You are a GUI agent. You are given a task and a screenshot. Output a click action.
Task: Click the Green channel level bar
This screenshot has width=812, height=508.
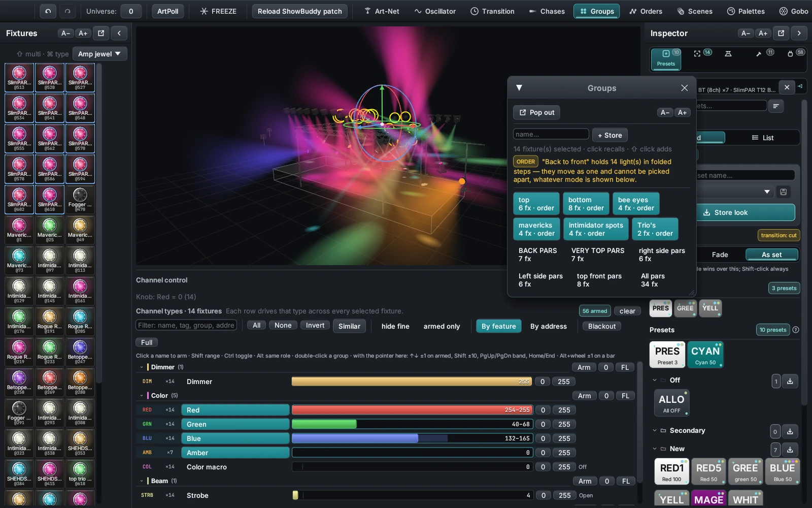tap(412, 424)
